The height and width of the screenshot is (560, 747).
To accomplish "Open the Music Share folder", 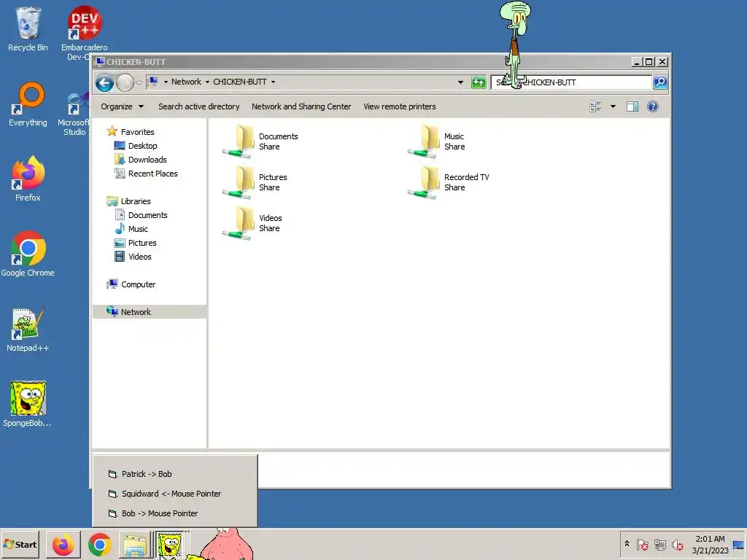I will (437, 141).
